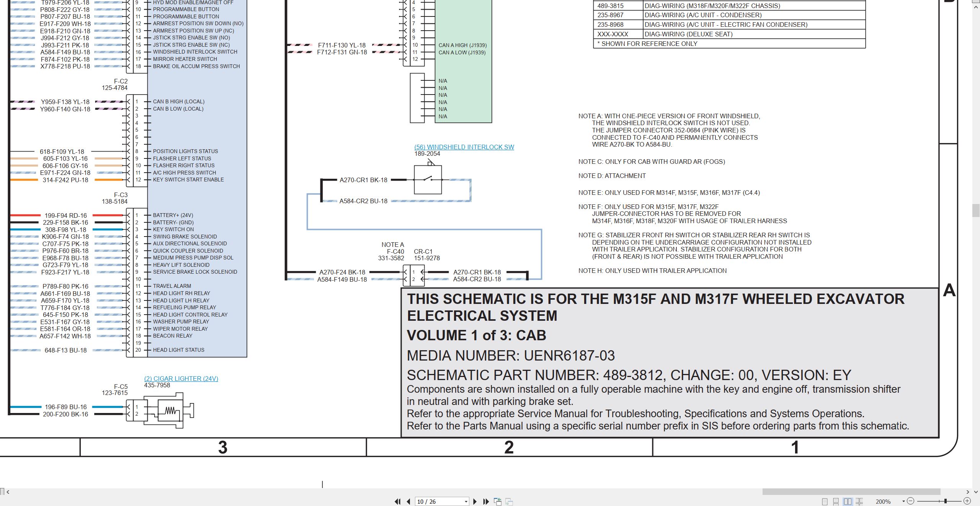The height and width of the screenshot is (506, 980).
Task: Click the SHOWN FOR REFERENCE ONLY note
Action: point(647,44)
